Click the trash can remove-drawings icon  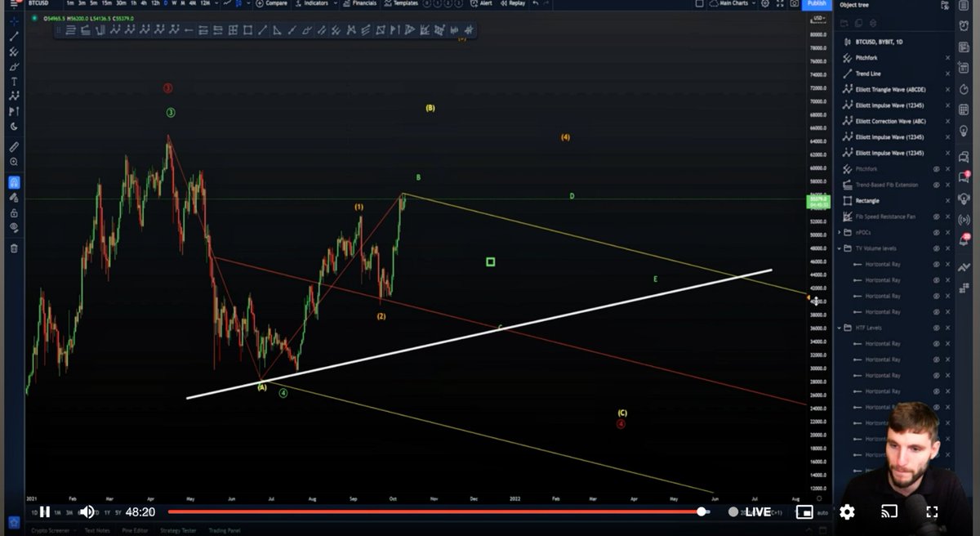[14, 248]
